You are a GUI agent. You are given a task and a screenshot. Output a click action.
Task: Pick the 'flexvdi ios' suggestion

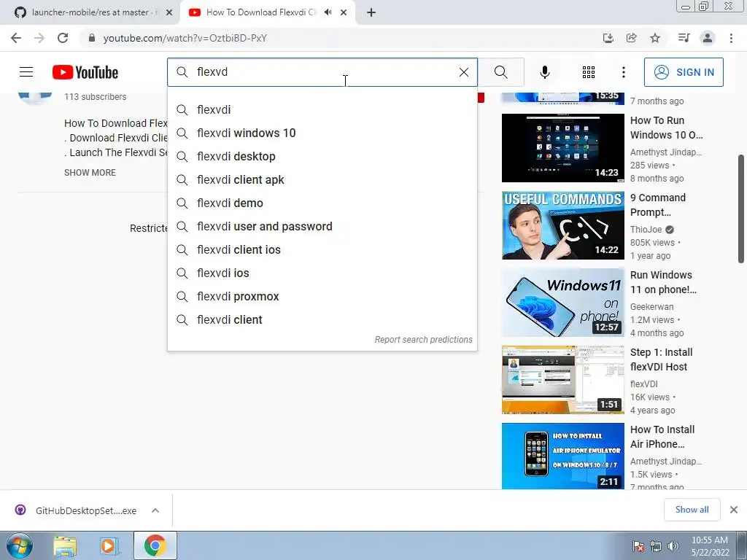322,273
